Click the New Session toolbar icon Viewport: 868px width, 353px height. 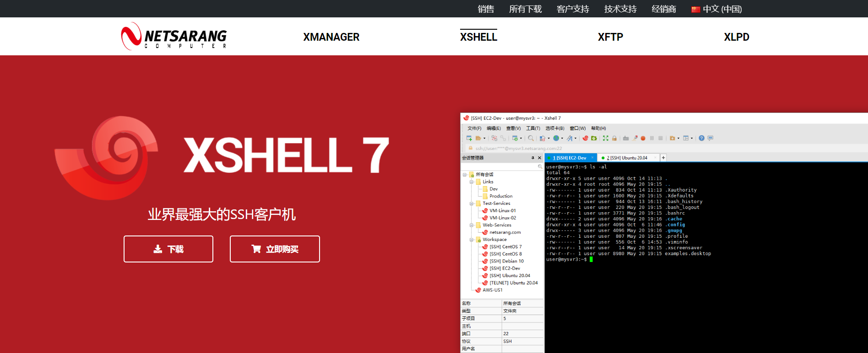tap(469, 138)
